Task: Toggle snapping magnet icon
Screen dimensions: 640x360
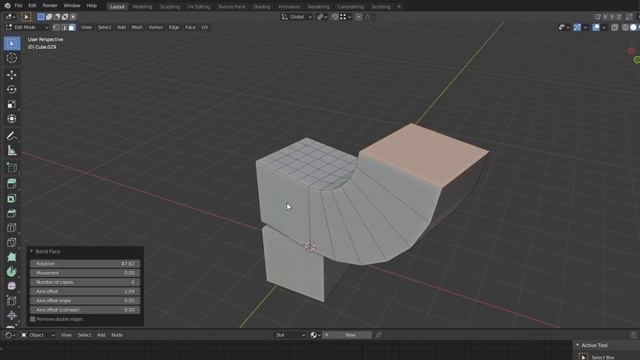Action: click(x=334, y=17)
